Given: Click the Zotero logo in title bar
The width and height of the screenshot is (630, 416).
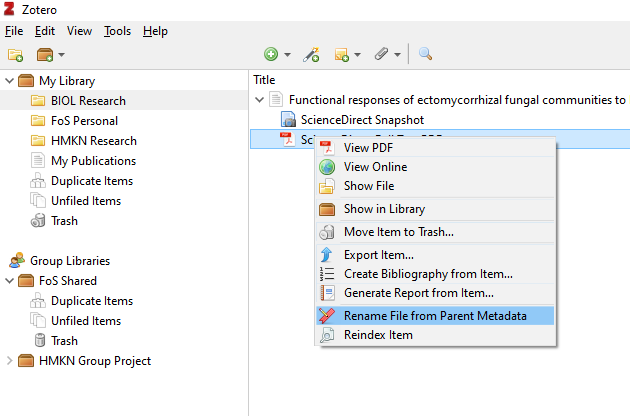Looking at the screenshot, I should click(x=9, y=9).
